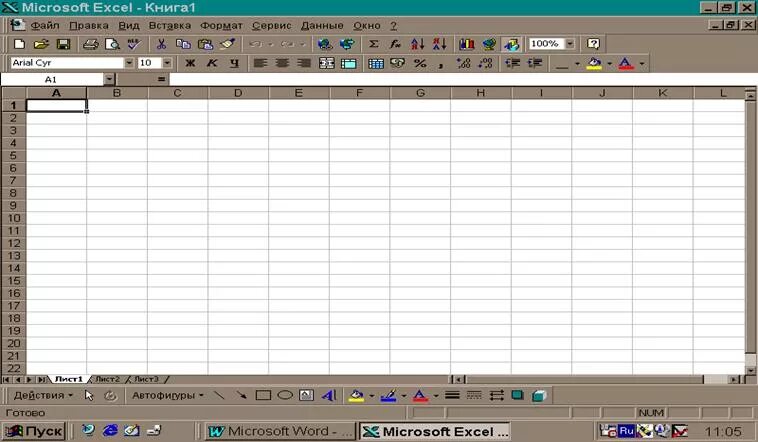Sort ascending using the A-Z icon
Viewport: 758px width, 442px height.
pos(418,44)
